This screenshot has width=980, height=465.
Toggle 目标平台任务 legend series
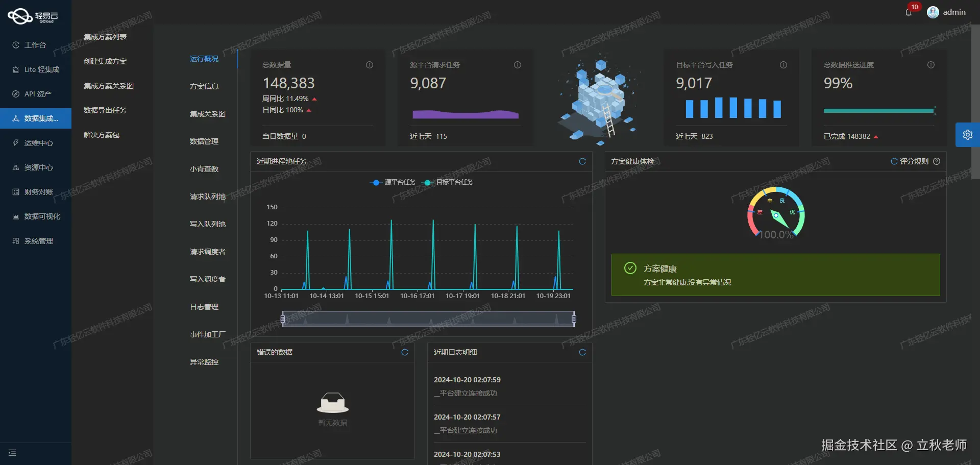tap(448, 182)
